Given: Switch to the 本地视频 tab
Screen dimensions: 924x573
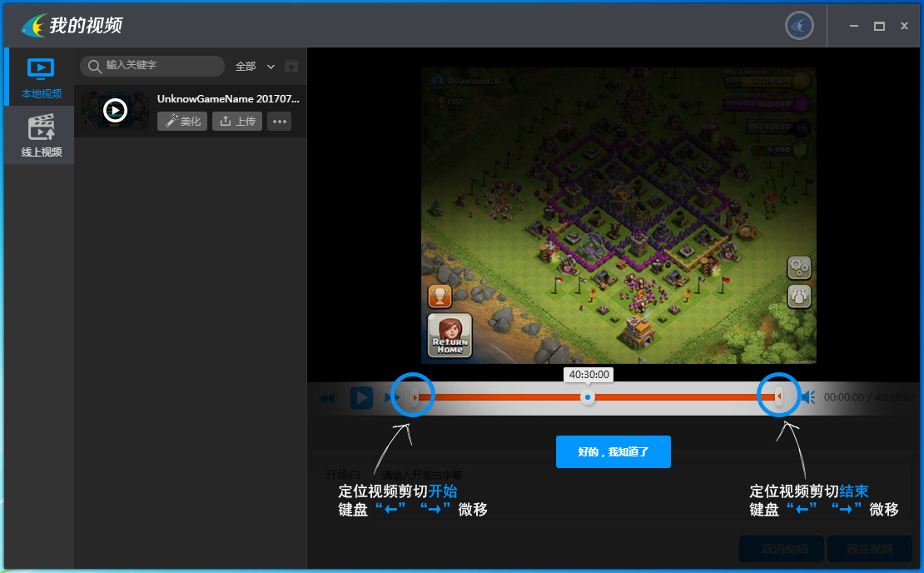Looking at the screenshot, I should (x=39, y=77).
